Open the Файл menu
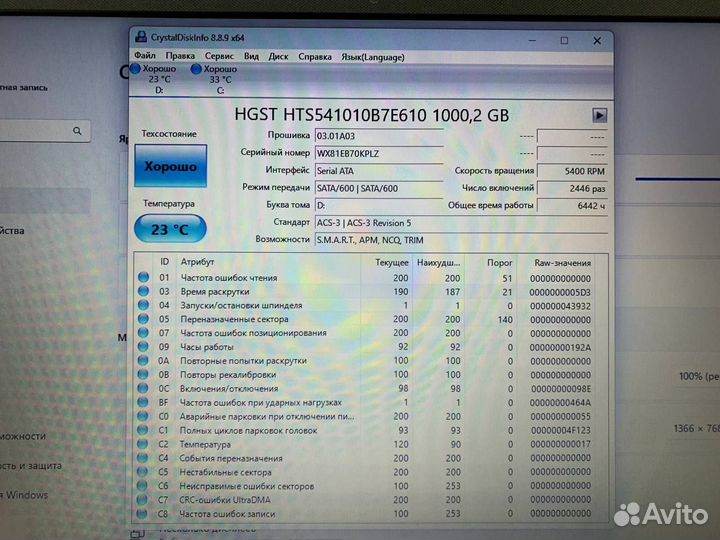This screenshot has height=540, width=720. coord(145,56)
